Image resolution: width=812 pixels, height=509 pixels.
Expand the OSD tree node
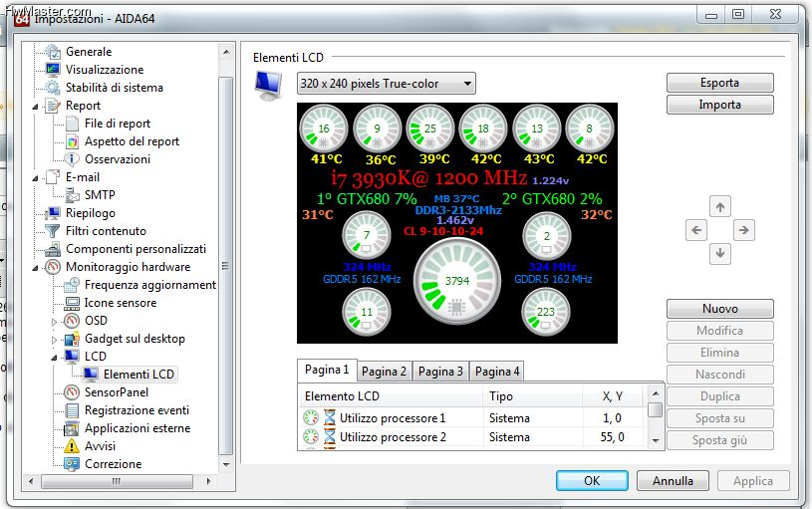point(55,322)
